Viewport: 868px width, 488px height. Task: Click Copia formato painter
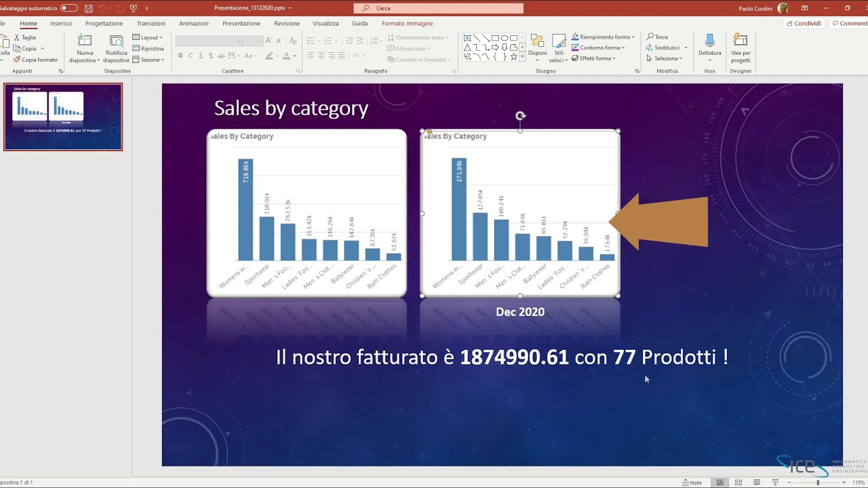(x=35, y=60)
